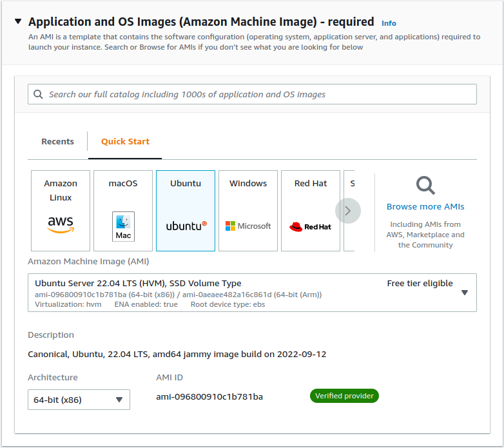Click the ubuntu wordmark logo
The height and width of the screenshot is (448, 504).
click(186, 226)
